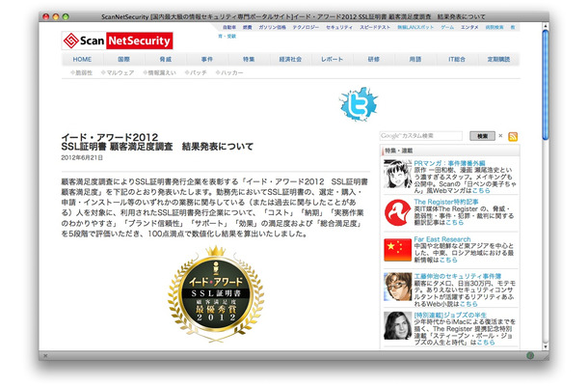The height and width of the screenshot is (386, 588).
Task: Click the scrollbar down arrow
Action: pyautogui.click(x=546, y=346)
